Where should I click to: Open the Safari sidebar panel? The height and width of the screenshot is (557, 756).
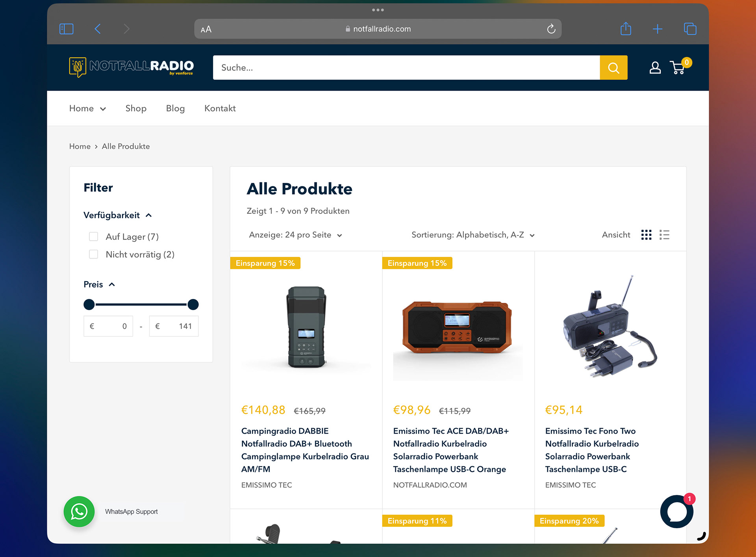pos(67,29)
